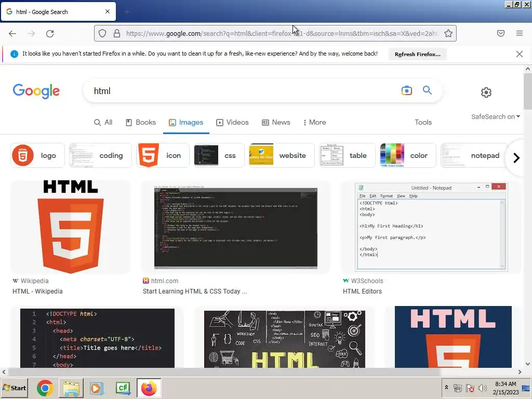Open the chalkboard HTML doodle image

(285, 338)
